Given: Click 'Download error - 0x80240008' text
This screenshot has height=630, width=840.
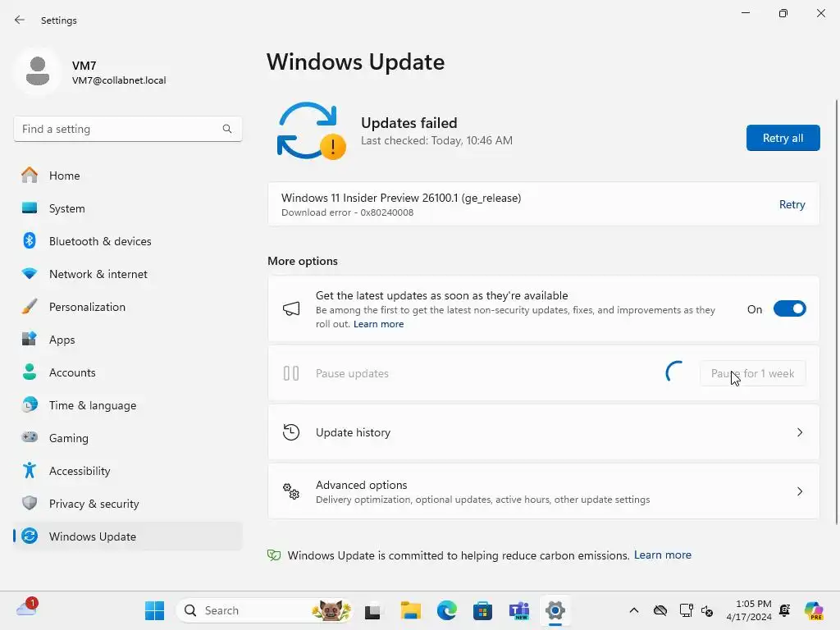Looking at the screenshot, I should 347,212.
